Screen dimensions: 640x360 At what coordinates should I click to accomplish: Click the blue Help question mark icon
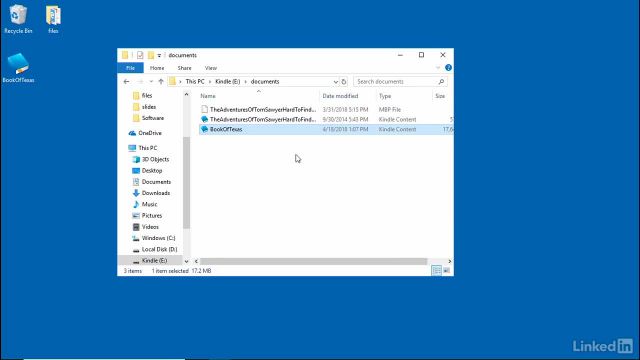[x=448, y=68]
